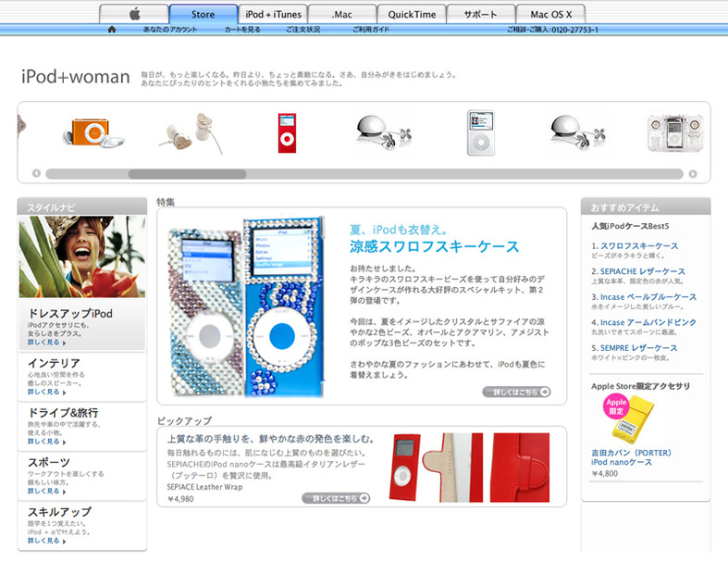
Task: Open the Apple logo tab
Action: click(134, 14)
